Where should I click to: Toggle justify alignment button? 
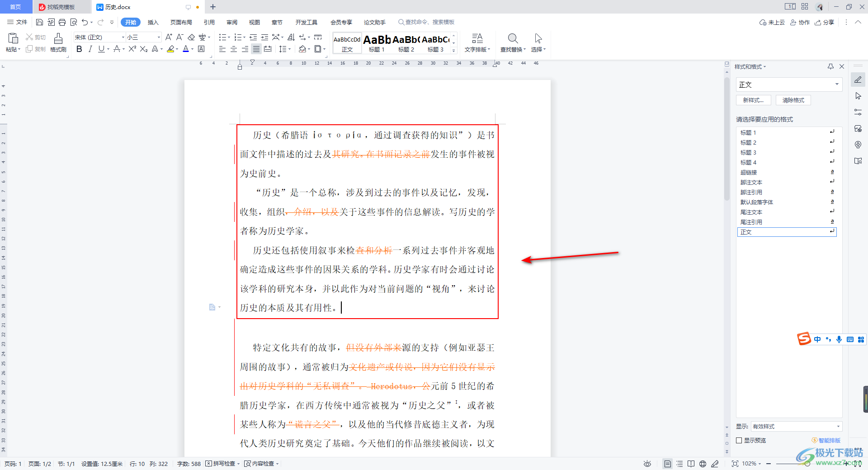pos(256,49)
